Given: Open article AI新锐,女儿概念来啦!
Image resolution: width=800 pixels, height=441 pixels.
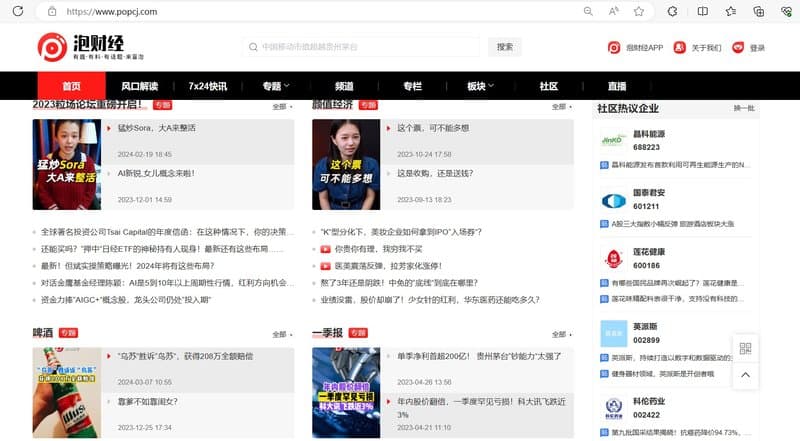Looking at the screenshot, I should click(156, 173).
